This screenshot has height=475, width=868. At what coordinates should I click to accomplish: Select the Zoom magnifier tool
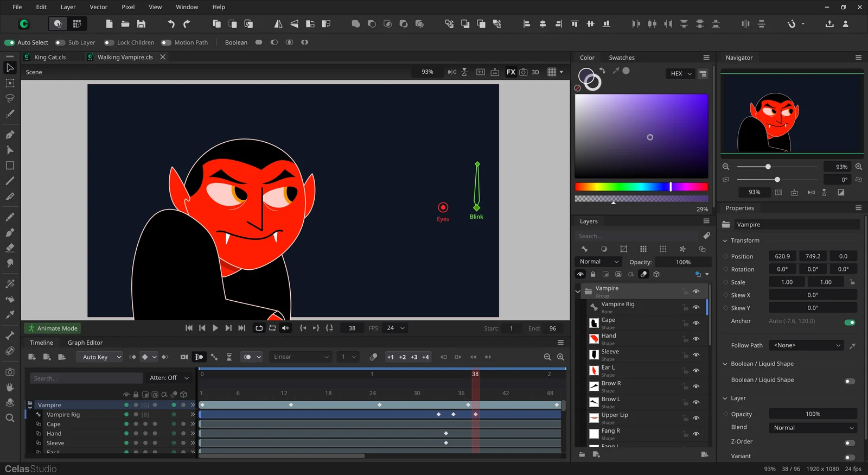pos(10,417)
